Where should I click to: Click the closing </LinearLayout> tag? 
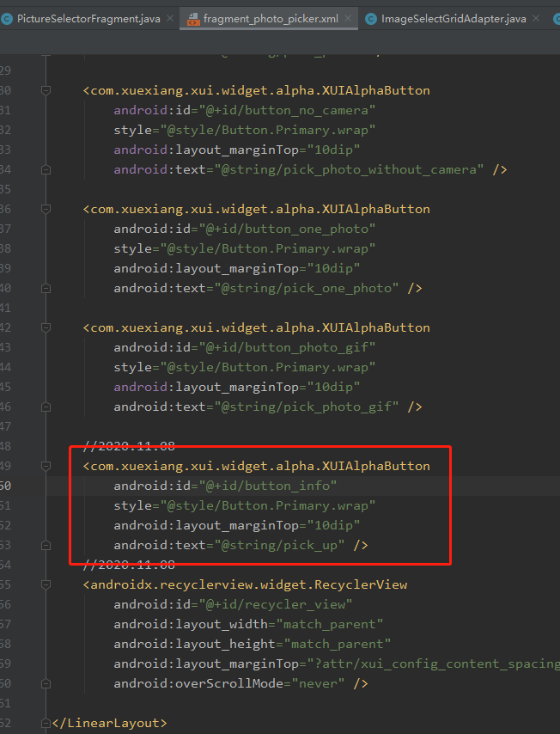coord(109,723)
